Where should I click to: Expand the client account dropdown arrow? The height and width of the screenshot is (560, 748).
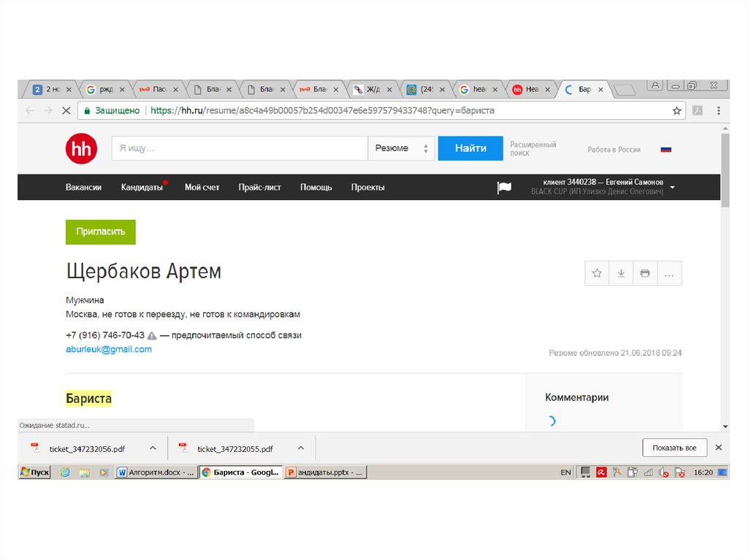(x=672, y=188)
